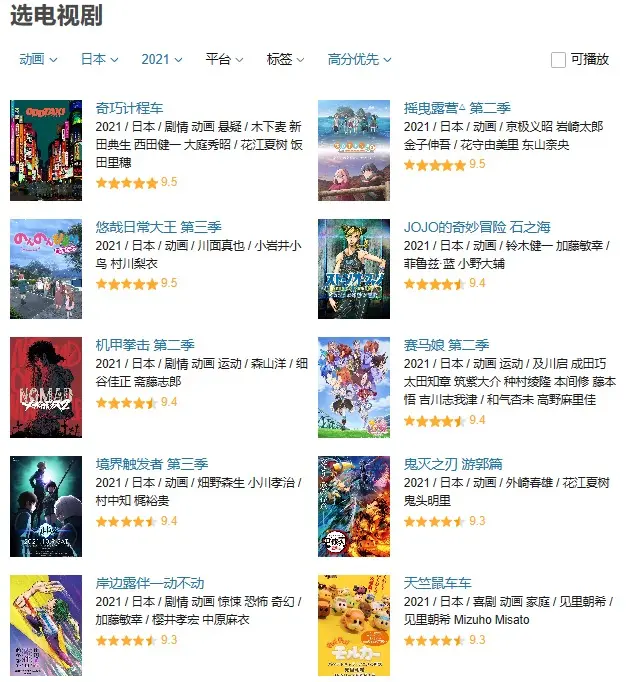
Task: Open the 动画 genre dropdown filter
Action: coord(38,59)
